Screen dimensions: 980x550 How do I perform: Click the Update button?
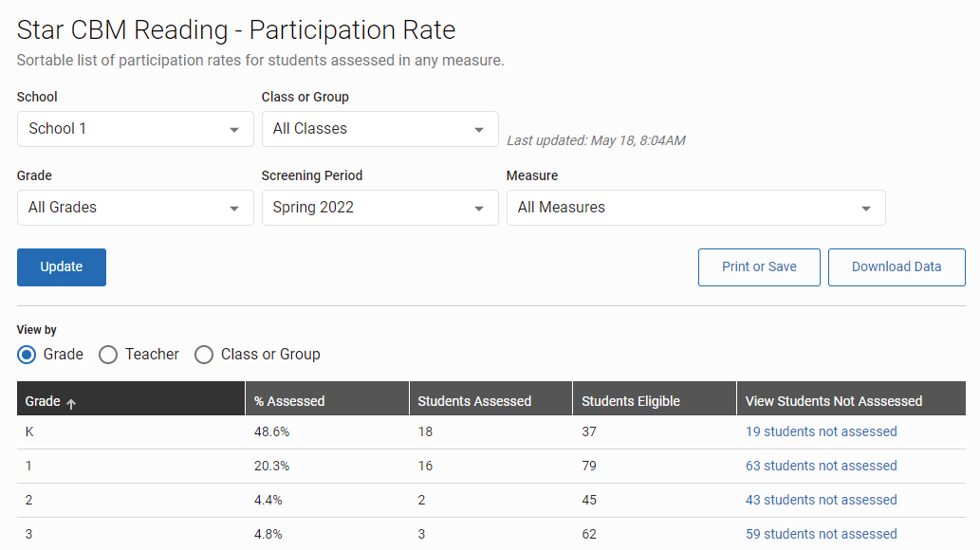62,267
